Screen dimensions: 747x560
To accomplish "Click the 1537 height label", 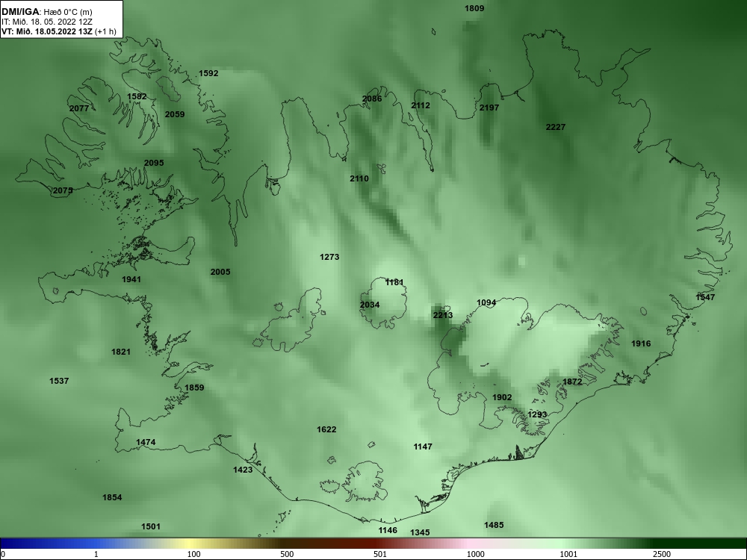I will (x=59, y=381).
